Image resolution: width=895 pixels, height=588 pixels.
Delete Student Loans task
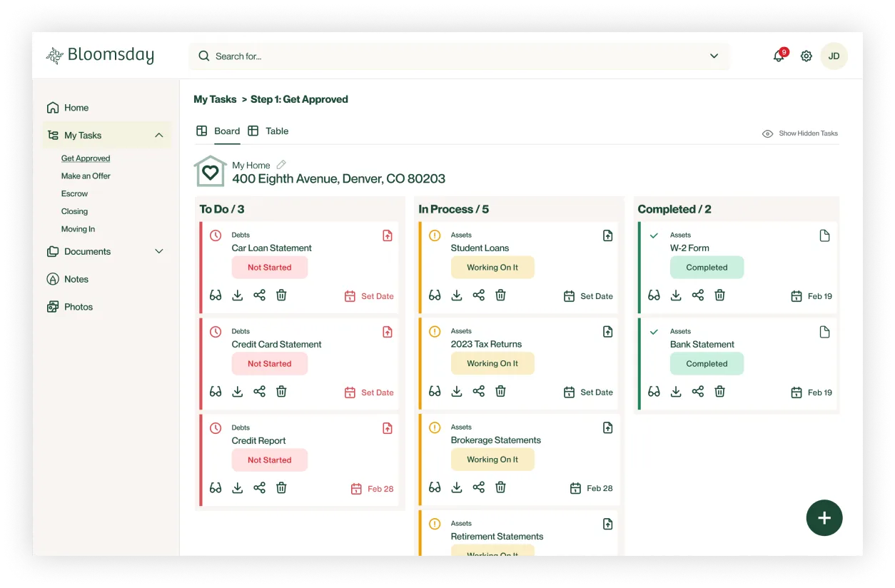tap(500, 295)
